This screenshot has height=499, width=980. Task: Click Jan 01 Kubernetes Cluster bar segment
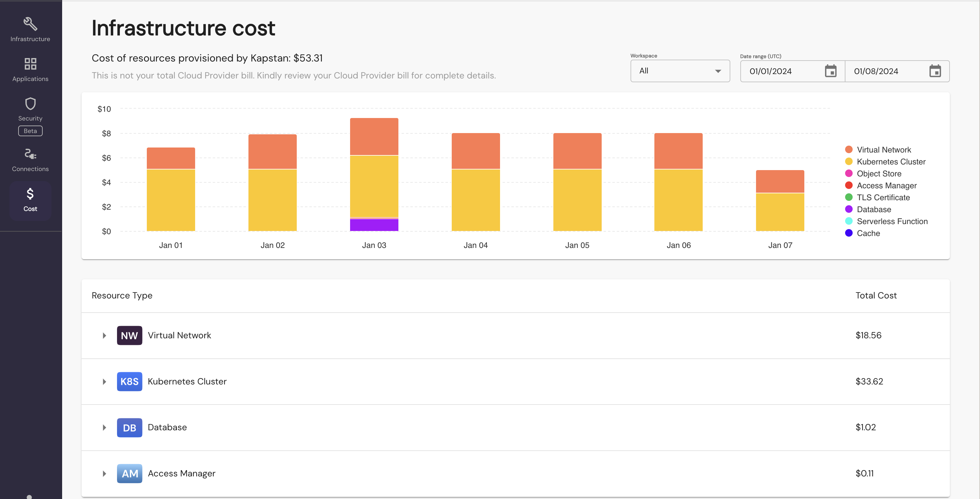click(171, 200)
